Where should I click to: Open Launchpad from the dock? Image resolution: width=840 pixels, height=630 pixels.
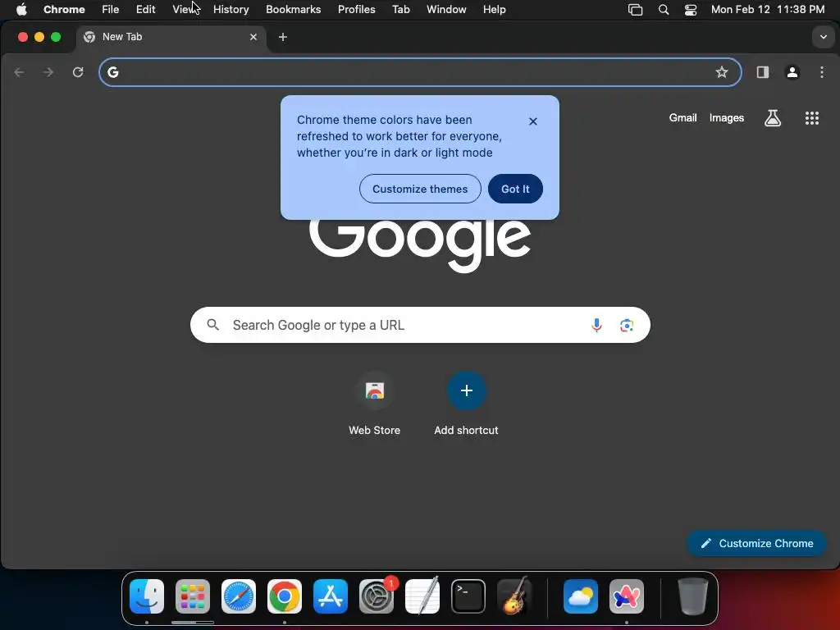[193, 596]
